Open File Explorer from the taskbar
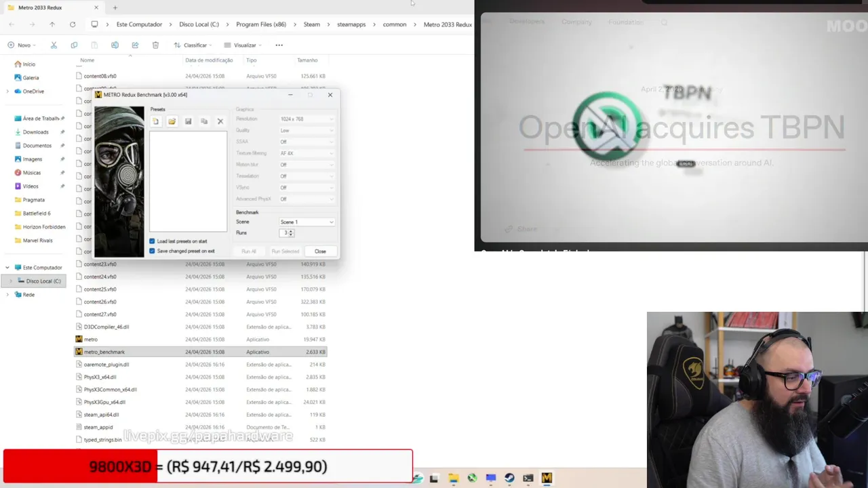The image size is (868, 488). [453, 478]
